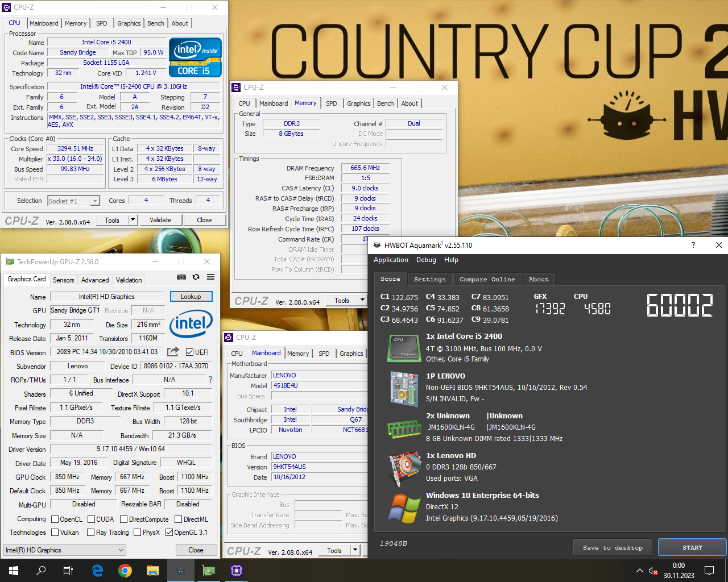Click the Validate button in CPU-Z
The height and width of the screenshot is (582, 728).
(x=160, y=220)
